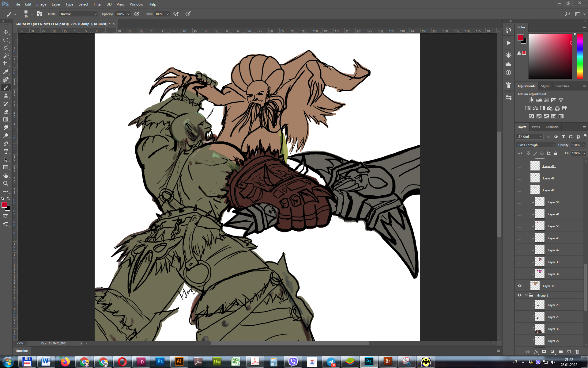Screen dimensions: 588x368
Task: Select the Gradient tool
Action: click(6, 120)
